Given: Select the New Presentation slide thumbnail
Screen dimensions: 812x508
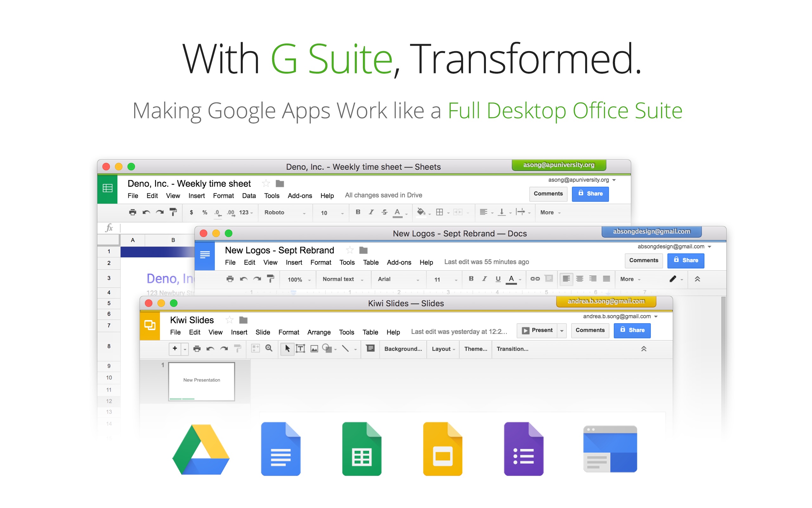Looking at the screenshot, I should click(x=201, y=381).
